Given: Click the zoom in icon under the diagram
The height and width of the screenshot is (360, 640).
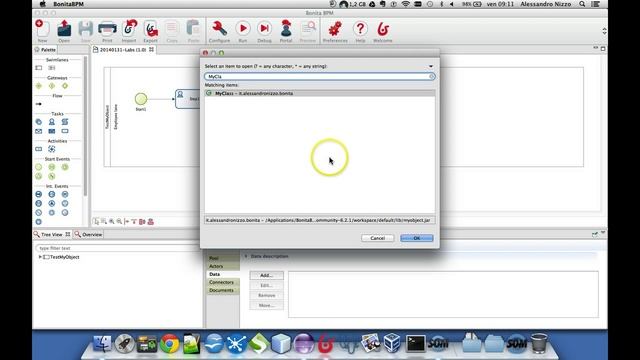Looking at the screenshot, I should click(x=111, y=221).
